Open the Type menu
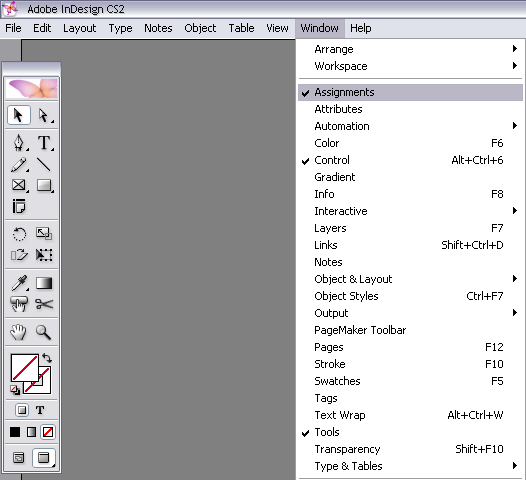 point(120,28)
